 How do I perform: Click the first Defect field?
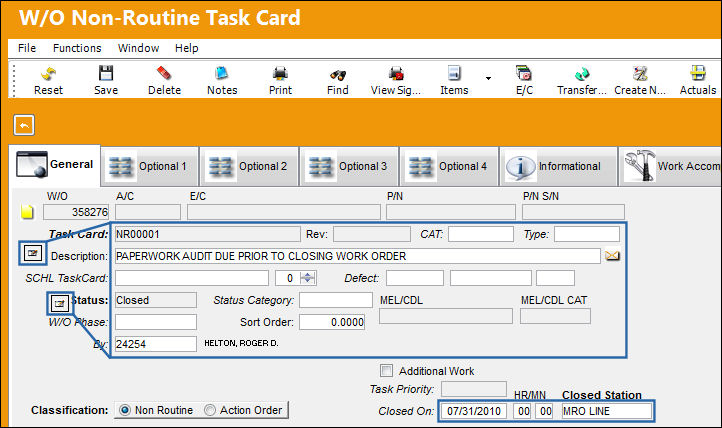tap(415, 278)
